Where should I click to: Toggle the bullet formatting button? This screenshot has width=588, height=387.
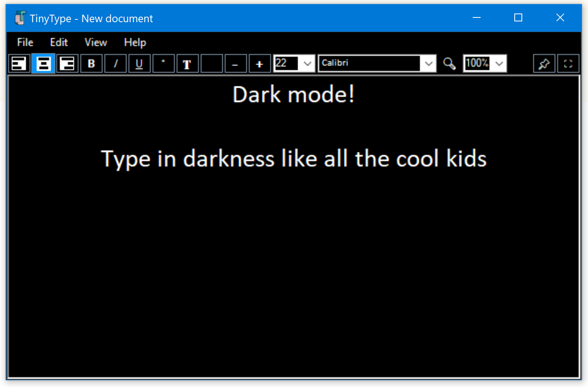(x=164, y=63)
